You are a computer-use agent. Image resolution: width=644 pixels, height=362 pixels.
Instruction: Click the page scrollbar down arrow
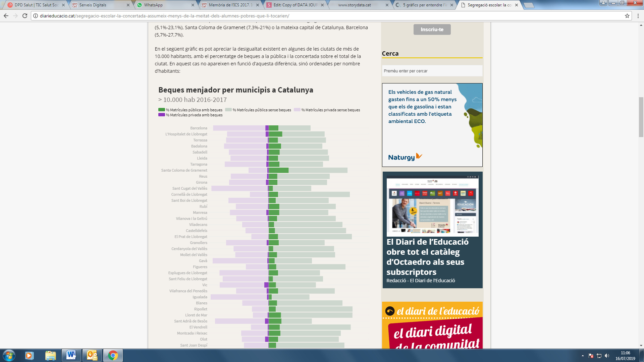click(x=641, y=345)
